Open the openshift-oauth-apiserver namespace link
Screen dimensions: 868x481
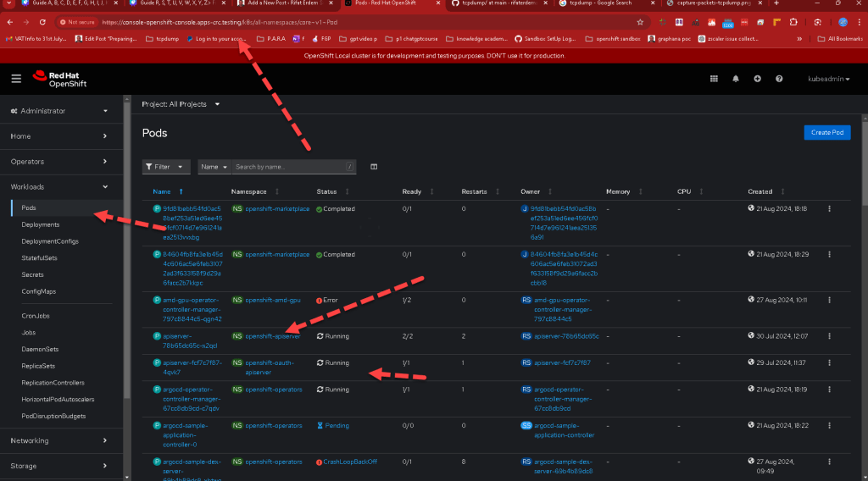[x=270, y=368]
